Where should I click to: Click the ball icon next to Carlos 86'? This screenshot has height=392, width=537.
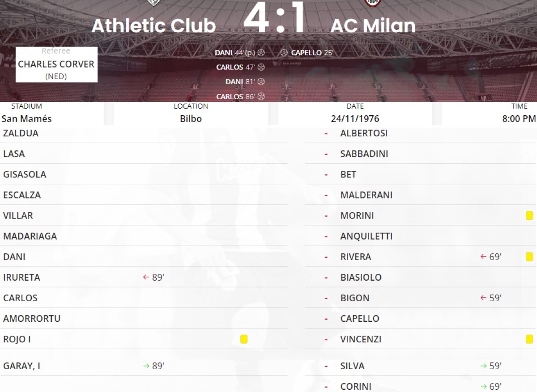[x=261, y=97]
